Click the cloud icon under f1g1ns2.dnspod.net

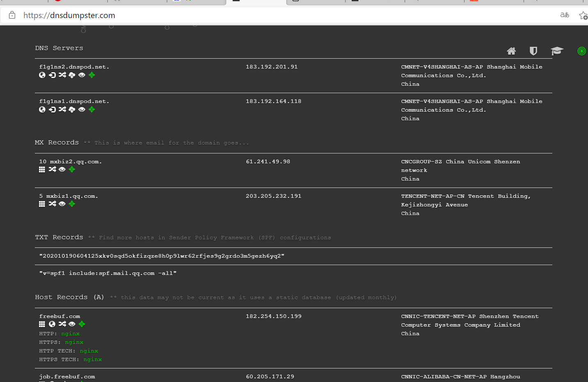click(72, 75)
